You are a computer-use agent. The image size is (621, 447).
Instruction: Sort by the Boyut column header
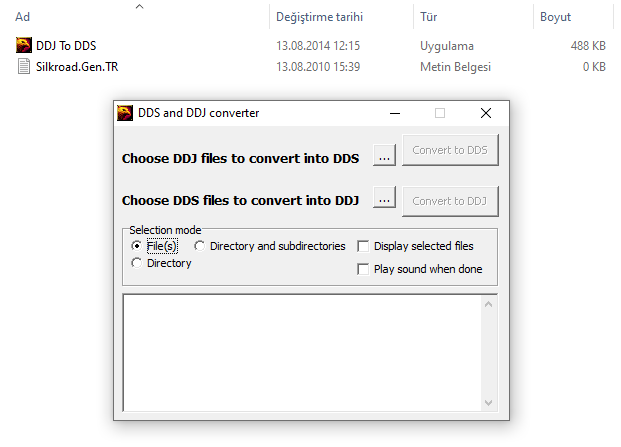(555, 17)
